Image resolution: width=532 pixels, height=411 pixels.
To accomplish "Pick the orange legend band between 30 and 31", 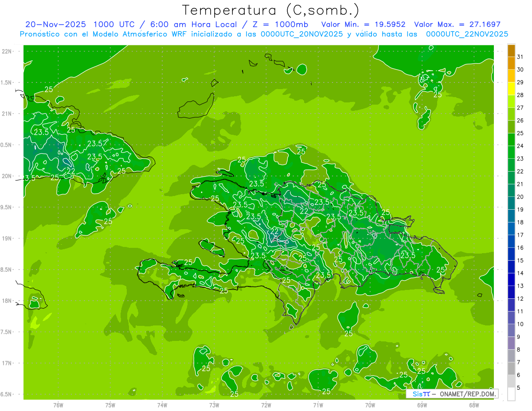I will pos(511,63).
